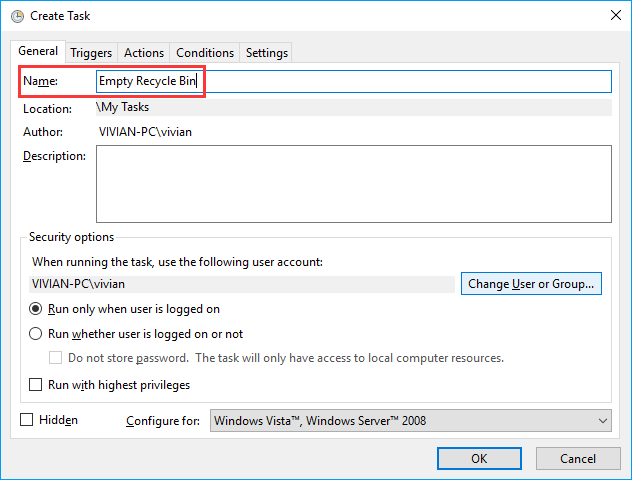Click the Name text field
The height and width of the screenshot is (480, 632).
tap(354, 81)
